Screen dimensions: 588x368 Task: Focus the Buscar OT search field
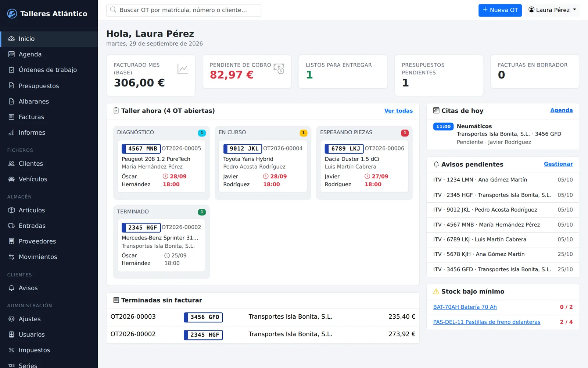(184, 10)
